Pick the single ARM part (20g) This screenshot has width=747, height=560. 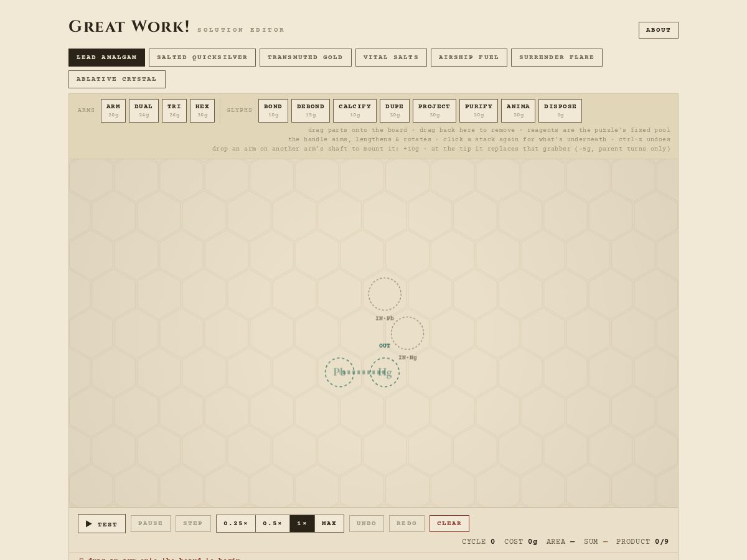tap(113, 110)
